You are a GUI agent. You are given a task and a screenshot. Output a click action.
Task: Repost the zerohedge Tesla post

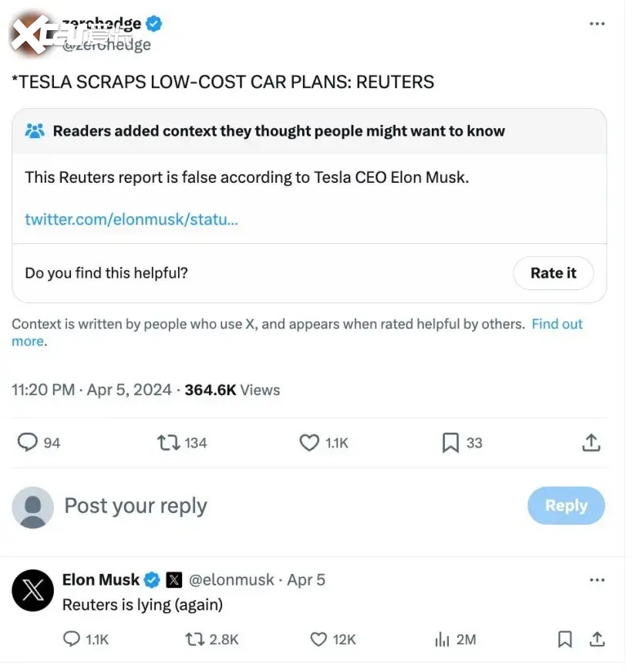(168, 442)
